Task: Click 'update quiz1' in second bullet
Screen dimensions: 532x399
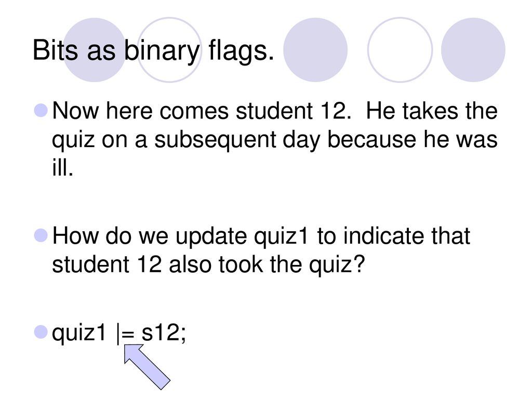Action: [x=241, y=237]
